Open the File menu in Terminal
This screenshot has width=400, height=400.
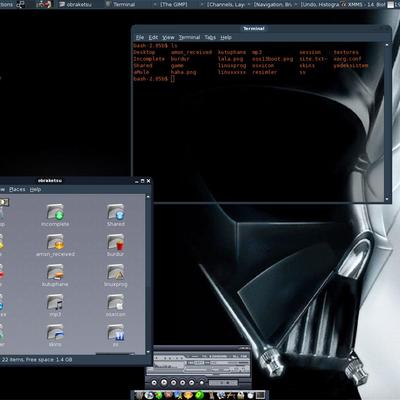click(140, 37)
